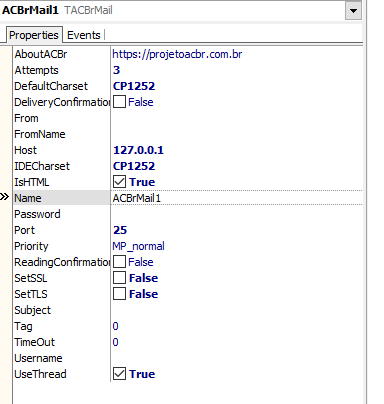The height and width of the screenshot is (404, 384).
Task: Select the Host property name
Action: 25,150
